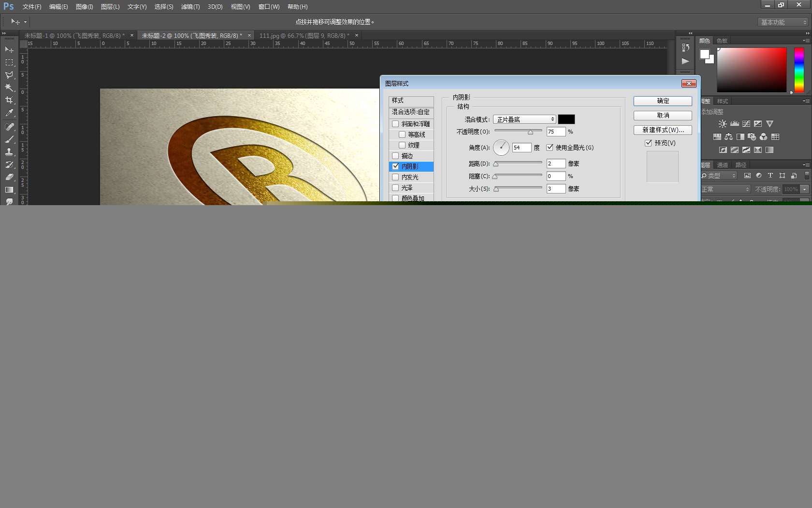Enable Inner Glow (内发光) checkbox

[x=395, y=177]
